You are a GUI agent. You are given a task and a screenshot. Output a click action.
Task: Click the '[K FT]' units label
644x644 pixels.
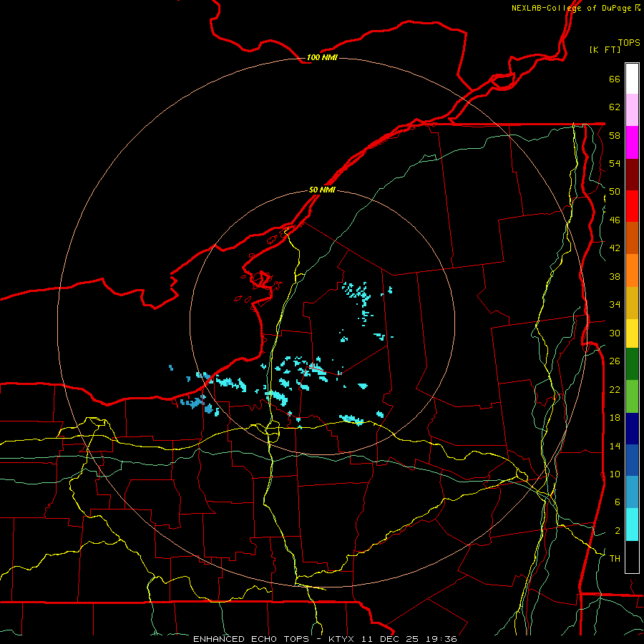[x=605, y=49]
